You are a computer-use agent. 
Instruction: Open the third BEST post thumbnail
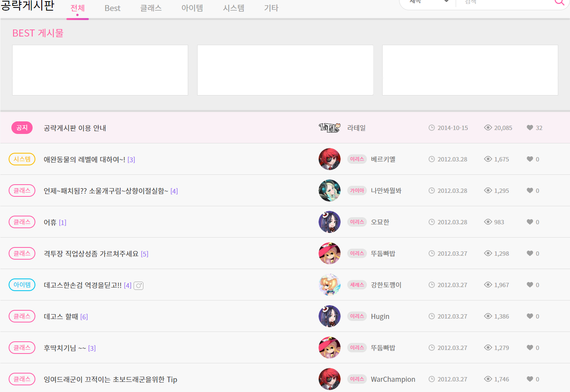click(x=470, y=70)
